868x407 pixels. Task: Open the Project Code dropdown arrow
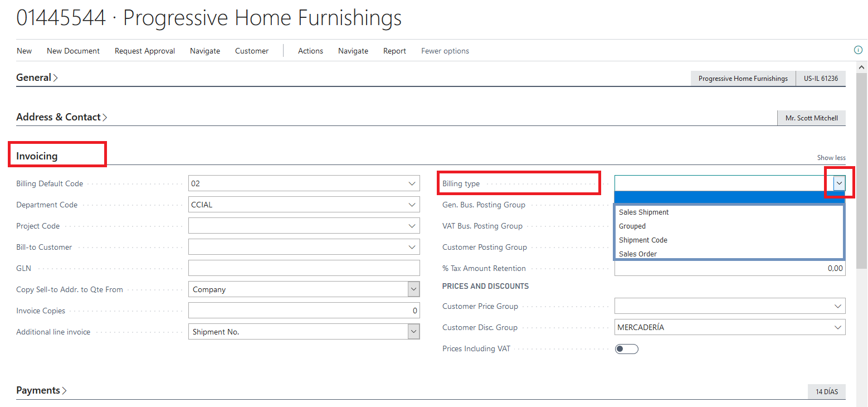click(x=412, y=226)
